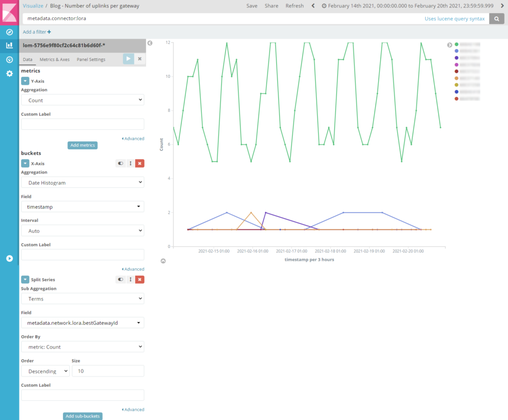Focus the lucene query search field
The height and width of the screenshot is (420, 508).
[x=224, y=18]
